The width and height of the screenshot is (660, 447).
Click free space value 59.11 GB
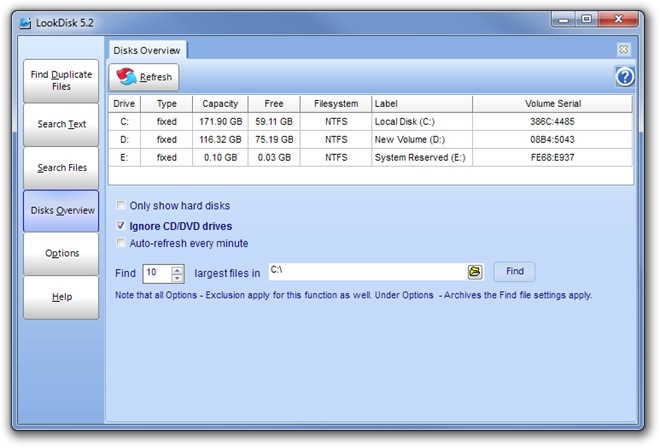(x=274, y=122)
